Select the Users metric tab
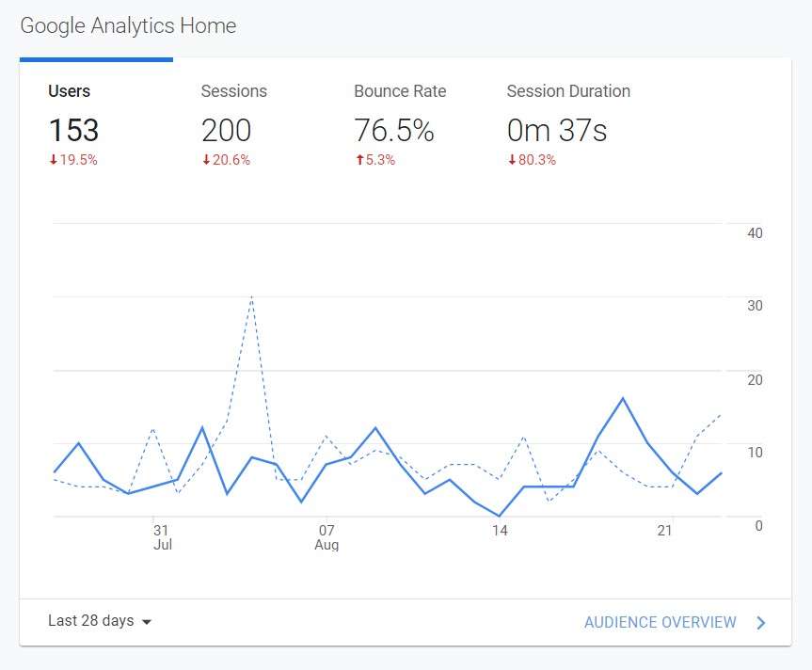Viewport: 812px width, 670px height. (x=96, y=121)
